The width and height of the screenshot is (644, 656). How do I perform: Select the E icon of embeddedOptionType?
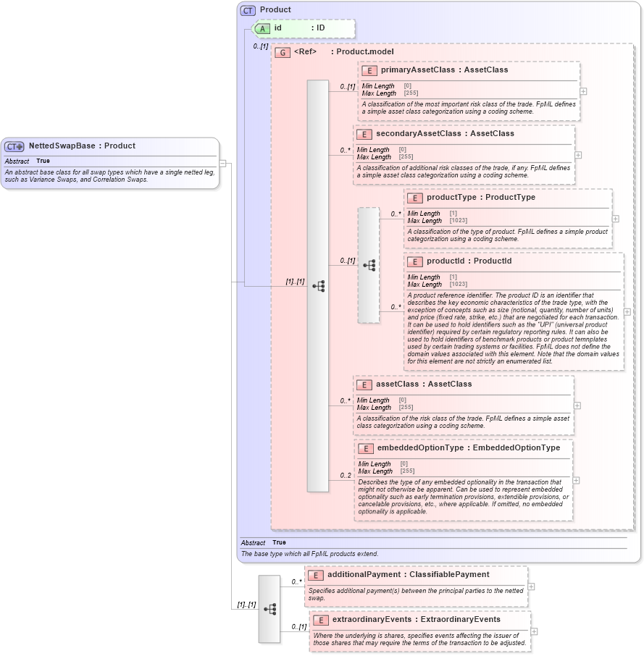pos(367,448)
